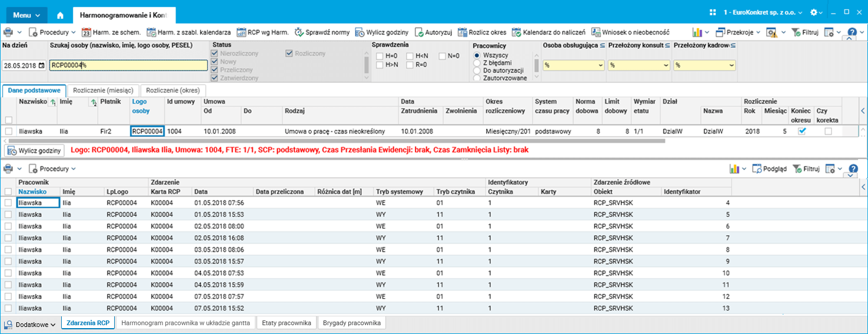Switch to Rozliczenie (miesiąc) tab
The width and height of the screenshot is (868, 334).
(104, 91)
